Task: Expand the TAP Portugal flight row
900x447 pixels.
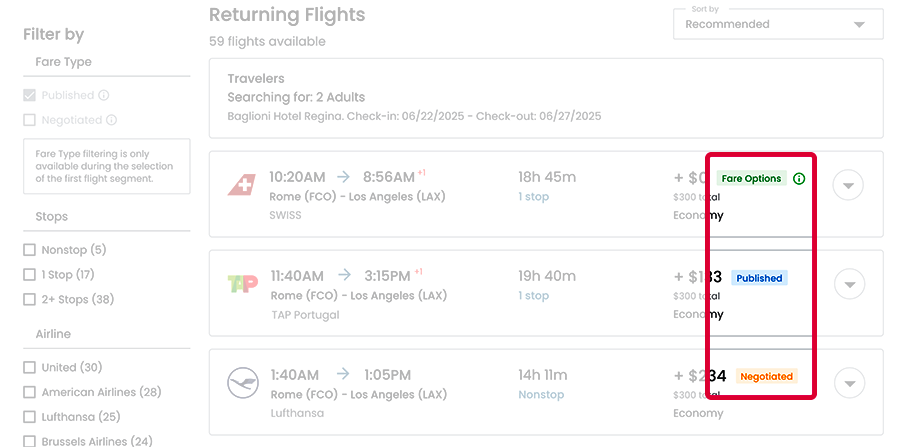Action: click(x=849, y=285)
